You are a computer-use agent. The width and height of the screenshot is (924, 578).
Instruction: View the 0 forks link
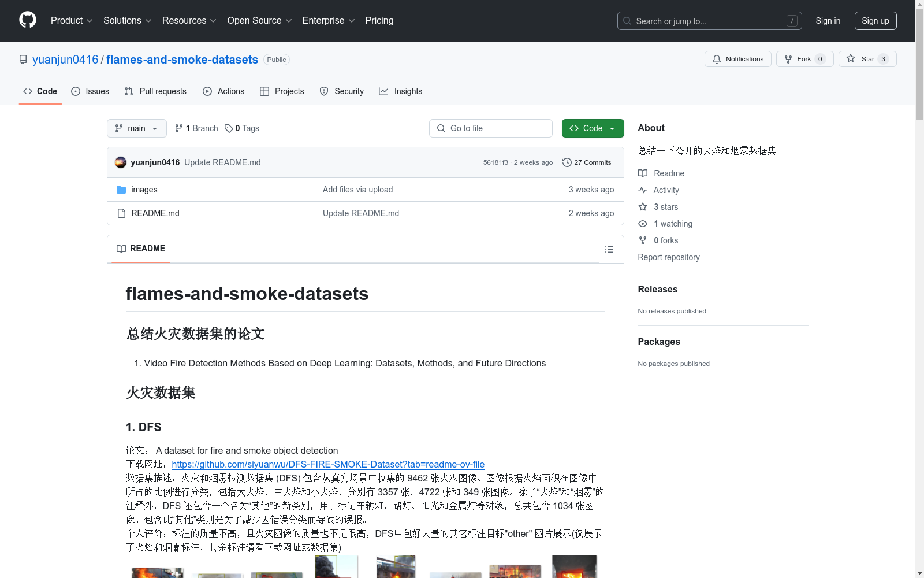click(x=658, y=240)
